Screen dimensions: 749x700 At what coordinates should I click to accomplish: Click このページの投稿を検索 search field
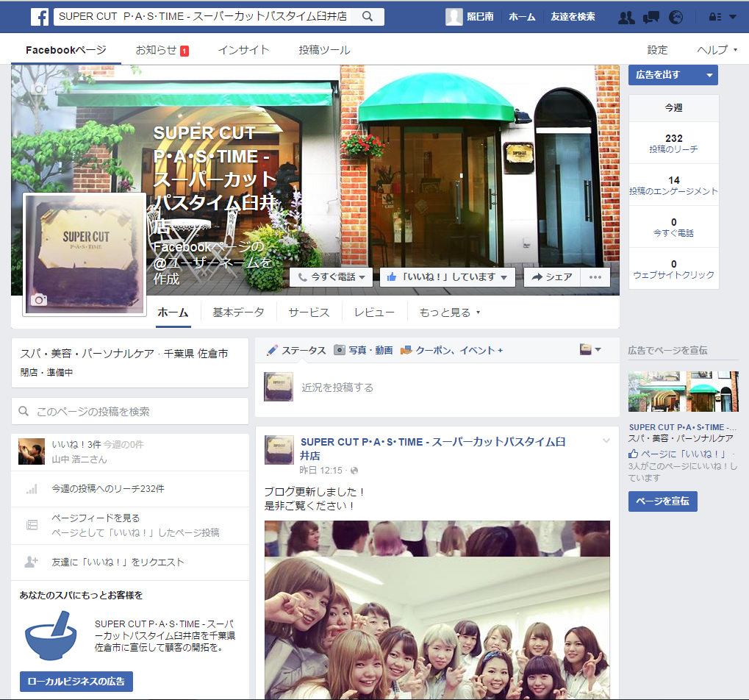130,412
